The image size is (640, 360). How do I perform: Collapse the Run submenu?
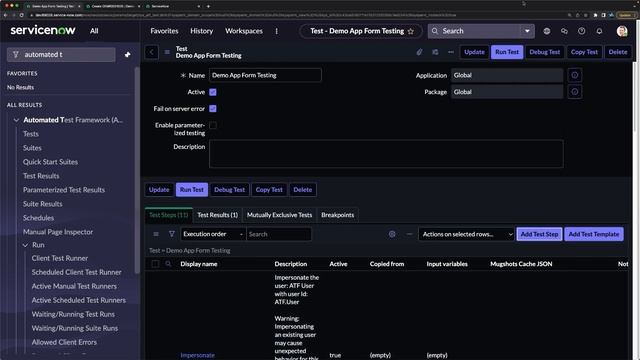[x=25, y=245]
